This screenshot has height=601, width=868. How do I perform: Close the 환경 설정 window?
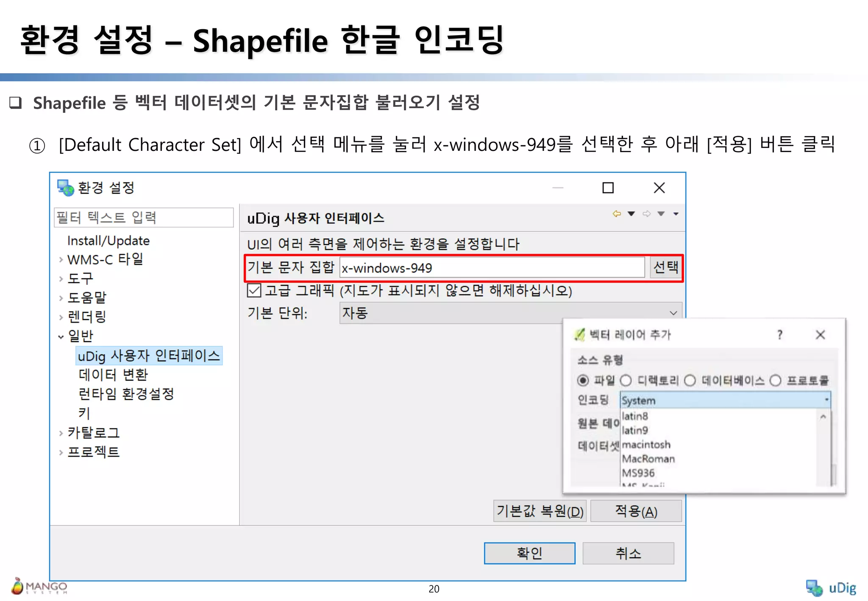(659, 188)
